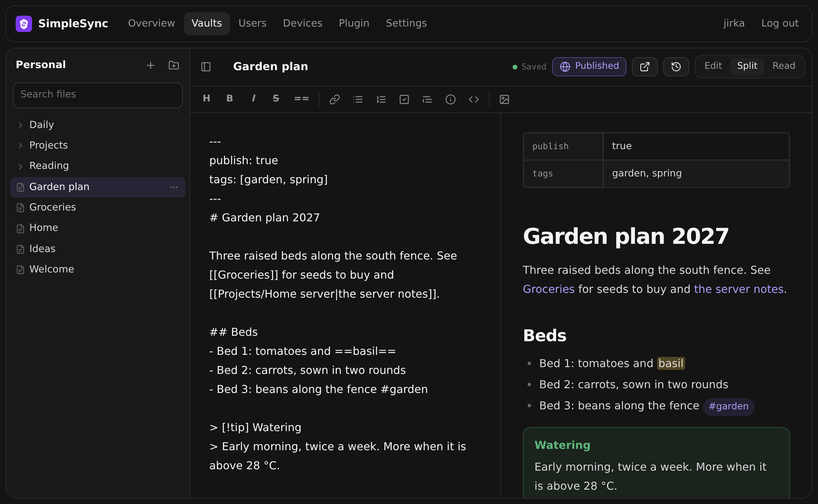Toggle the sidebar panel icon

point(206,66)
